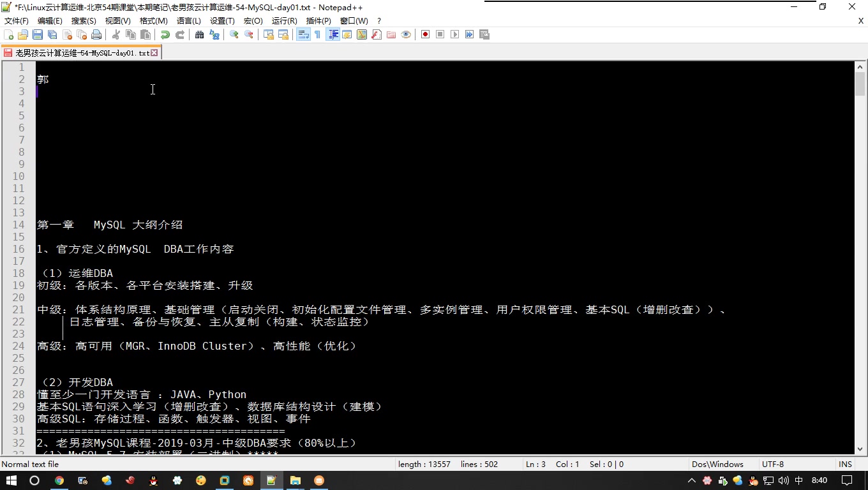Paste clipboard contents via toolbar

pos(146,34)
